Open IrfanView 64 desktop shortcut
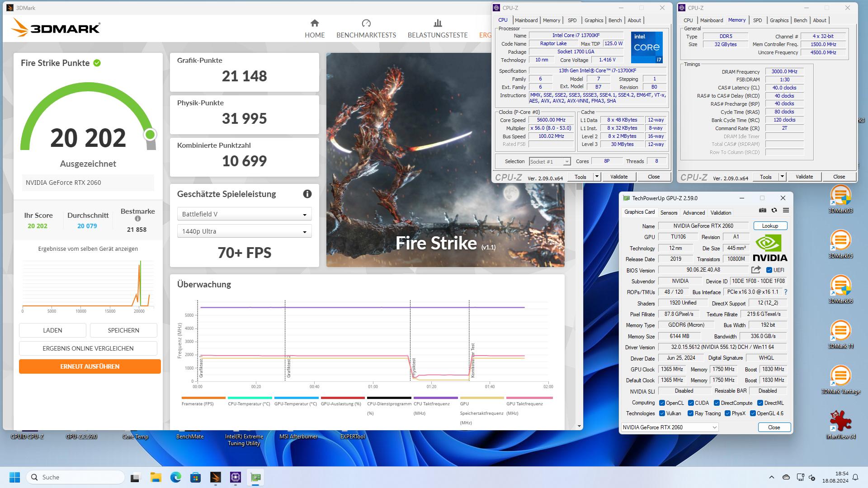 click(x=840, y=425)
